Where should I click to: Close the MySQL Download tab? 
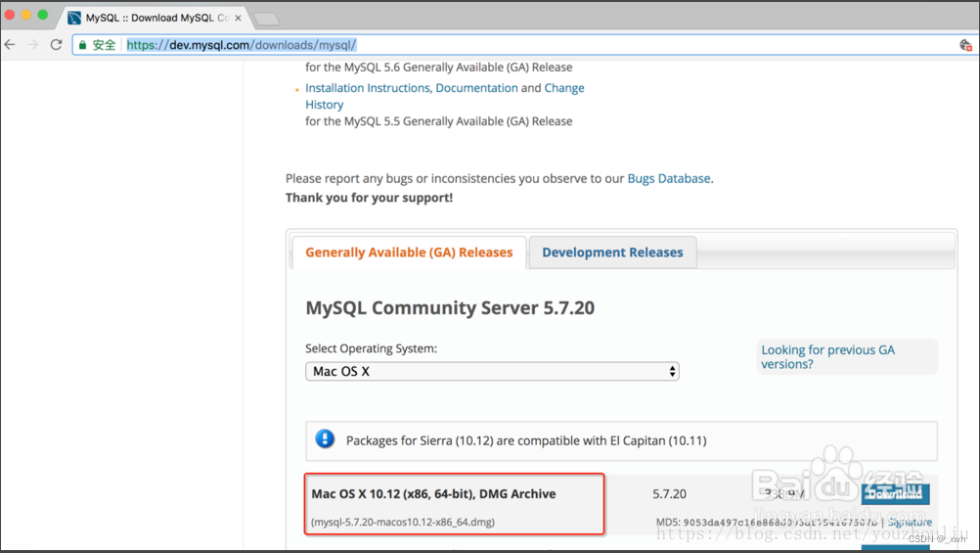[x=238, y=19]
